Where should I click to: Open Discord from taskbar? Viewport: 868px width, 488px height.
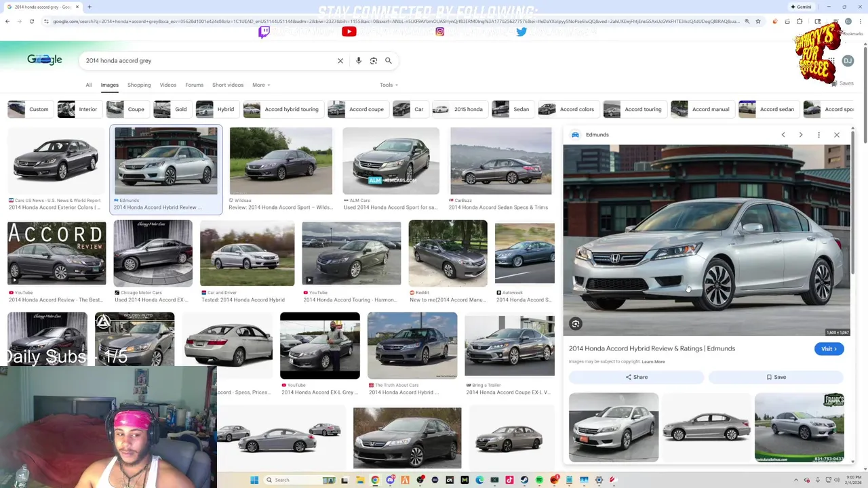pyautogui.click(x=390, y=480)
